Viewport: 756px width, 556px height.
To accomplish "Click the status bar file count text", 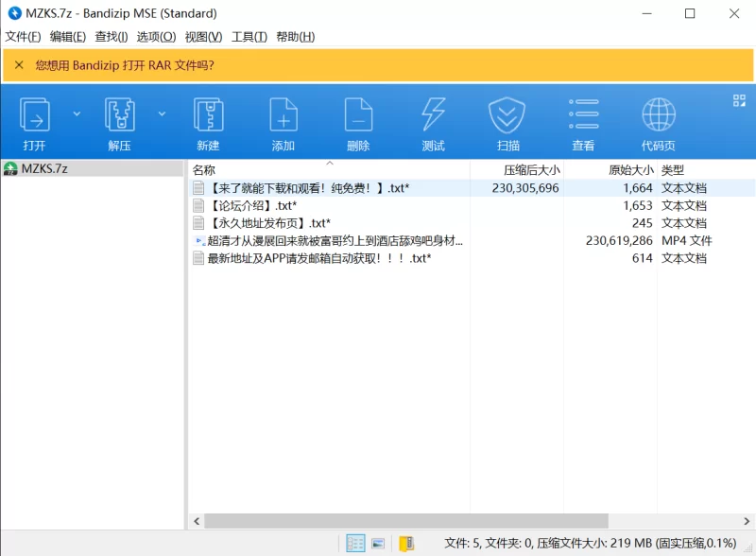I will pyautogui.click(x=590, y=544).
